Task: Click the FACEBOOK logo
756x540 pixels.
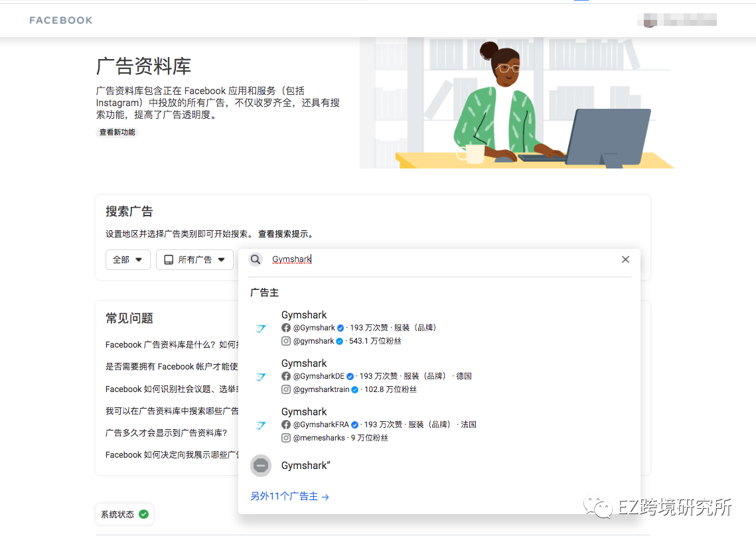Action: 61,20
